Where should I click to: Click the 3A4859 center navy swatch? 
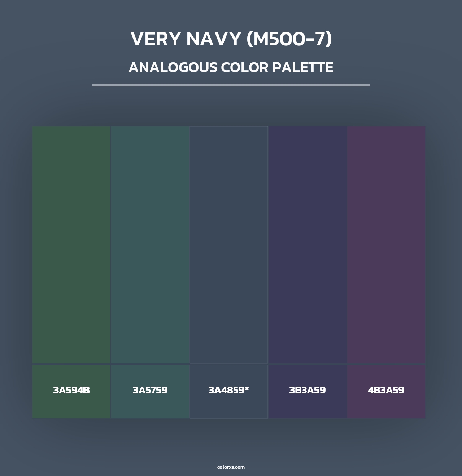(x=229, y=245)
